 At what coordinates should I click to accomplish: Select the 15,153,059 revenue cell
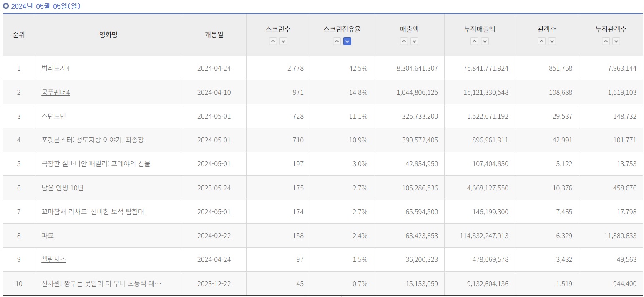409,284
